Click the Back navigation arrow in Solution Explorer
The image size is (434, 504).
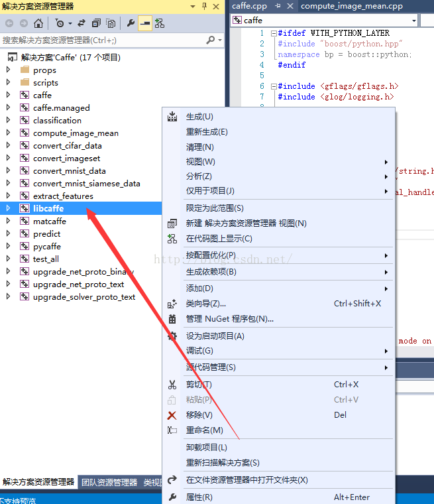pos(9,23)
